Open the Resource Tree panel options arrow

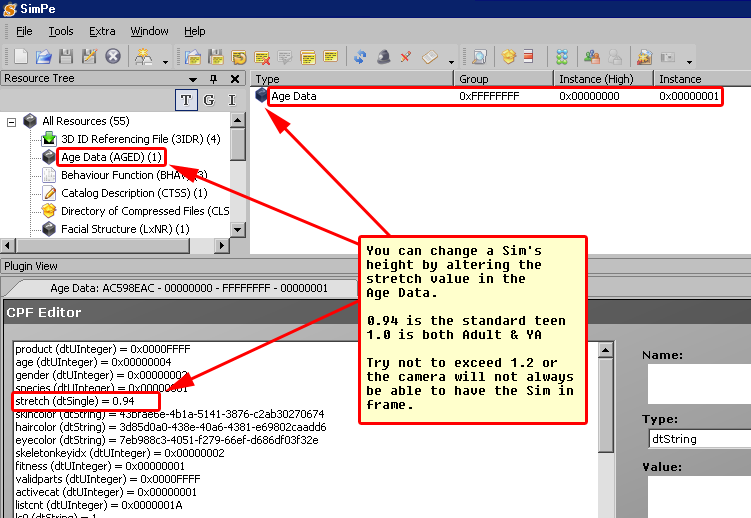pos(194,78)
